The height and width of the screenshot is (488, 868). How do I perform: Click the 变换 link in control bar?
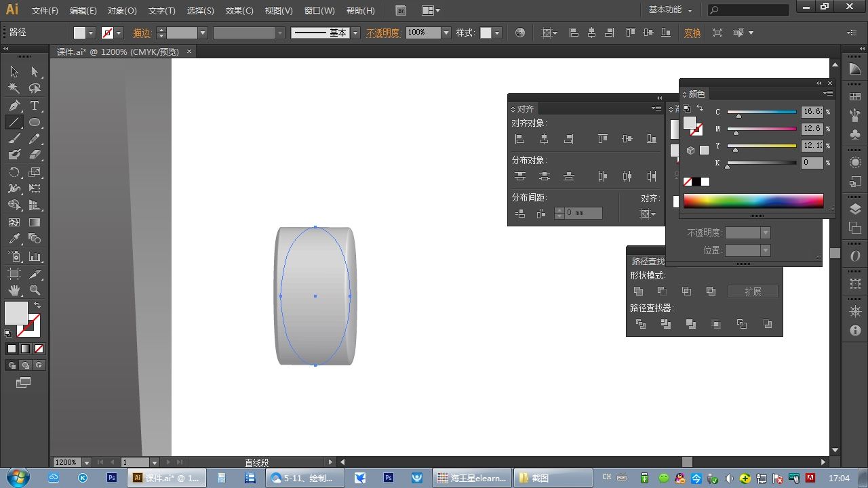click(692, 33)
